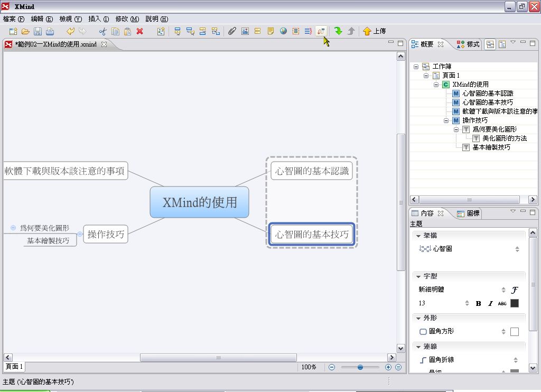The height and width of the screenshot is (392, 541).
Task: Click the label icon next to the image icon
Action: 257,31
